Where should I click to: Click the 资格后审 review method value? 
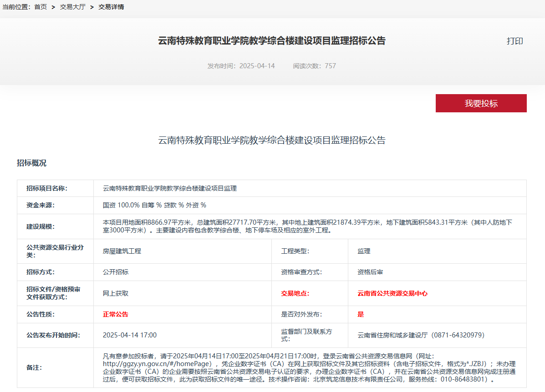point(370,272)
